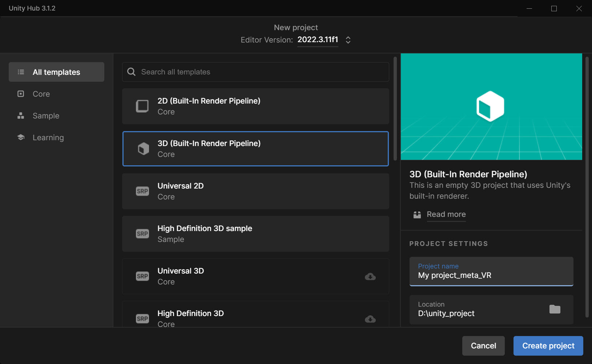Click the template list scrollbar
The image size is (592, 364).
[x=395, y=108]
